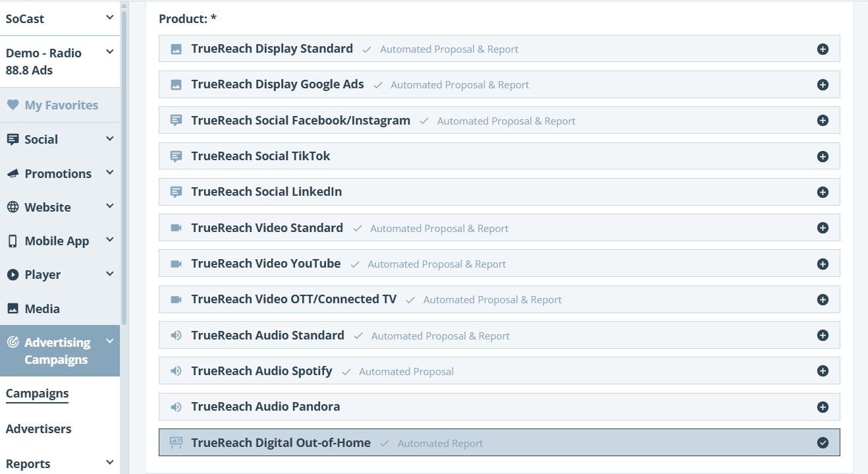868x474 pixels.
Task: Add TrueReach Video YouTube with its plus button
Action: click(x=823, y=264)
